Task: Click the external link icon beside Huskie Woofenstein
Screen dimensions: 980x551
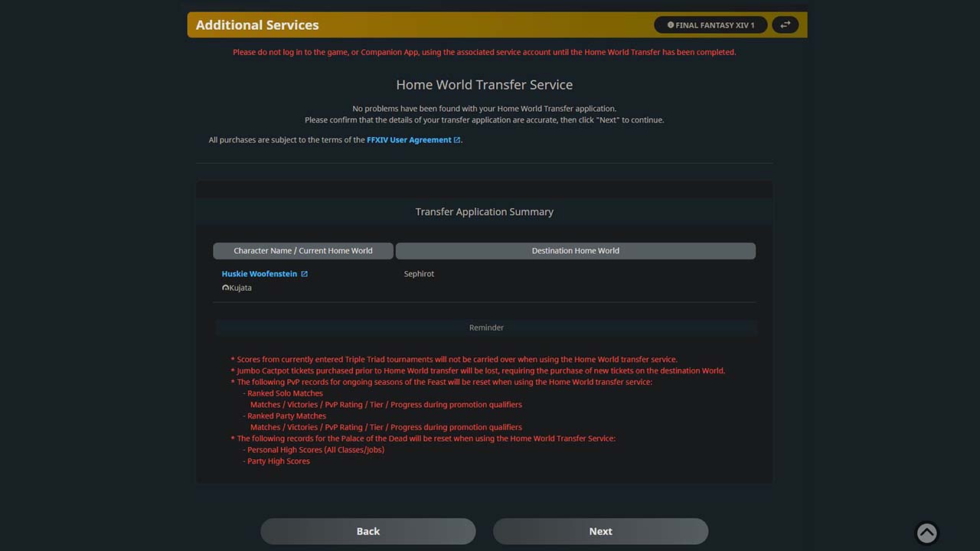Action: tap(305, 272)
